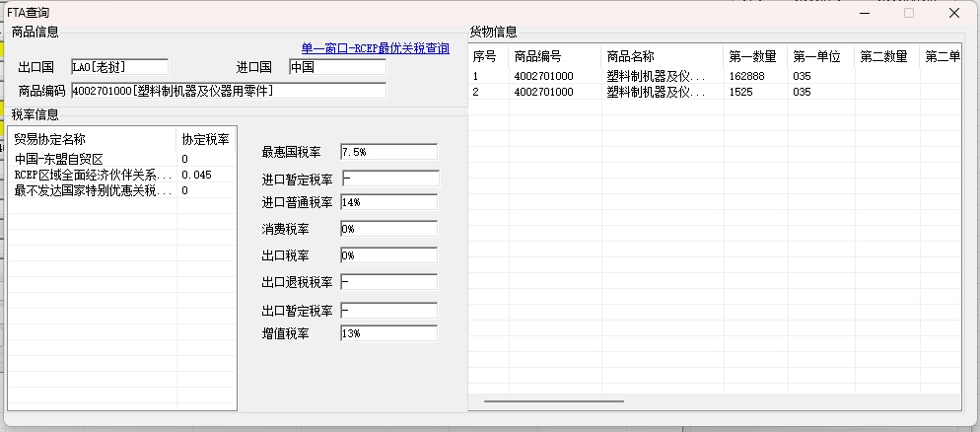
Task: Click the 序号 column header in 货物信息
Action: coord(489,57)
